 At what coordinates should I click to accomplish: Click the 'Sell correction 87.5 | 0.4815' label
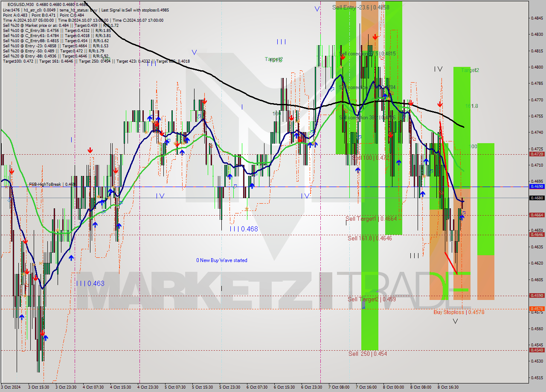pyautogui.click(x=367, y=54)
